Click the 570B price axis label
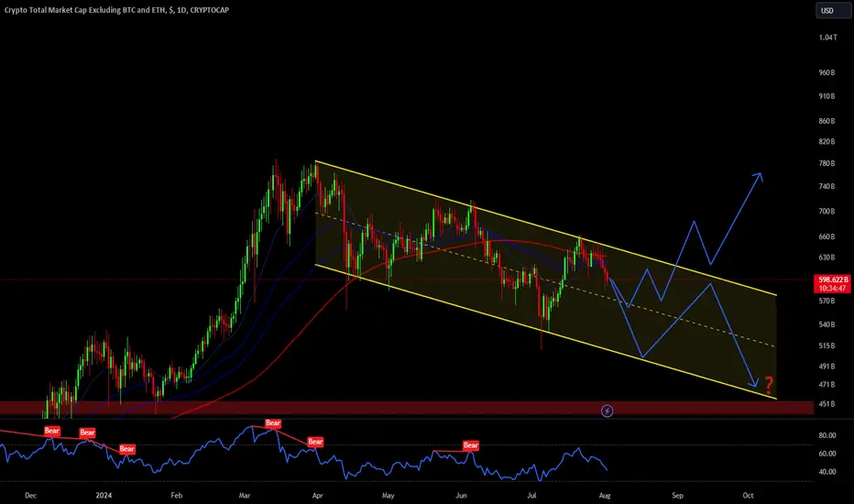Image resolution: width=854 pixels, height=504 pixels. 827,301
